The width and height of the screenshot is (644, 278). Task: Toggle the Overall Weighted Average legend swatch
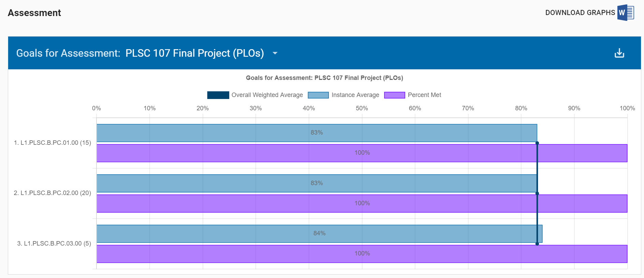click(x=218, y=95)
